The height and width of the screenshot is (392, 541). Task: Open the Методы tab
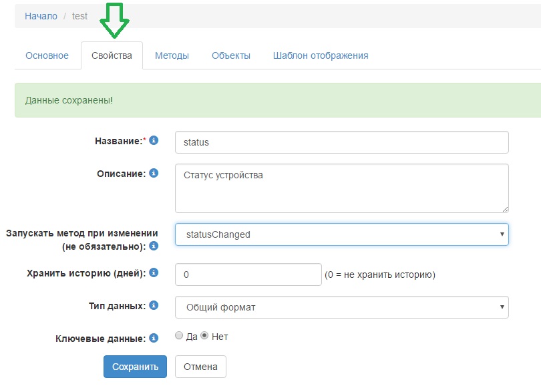(x=172, y=55)
